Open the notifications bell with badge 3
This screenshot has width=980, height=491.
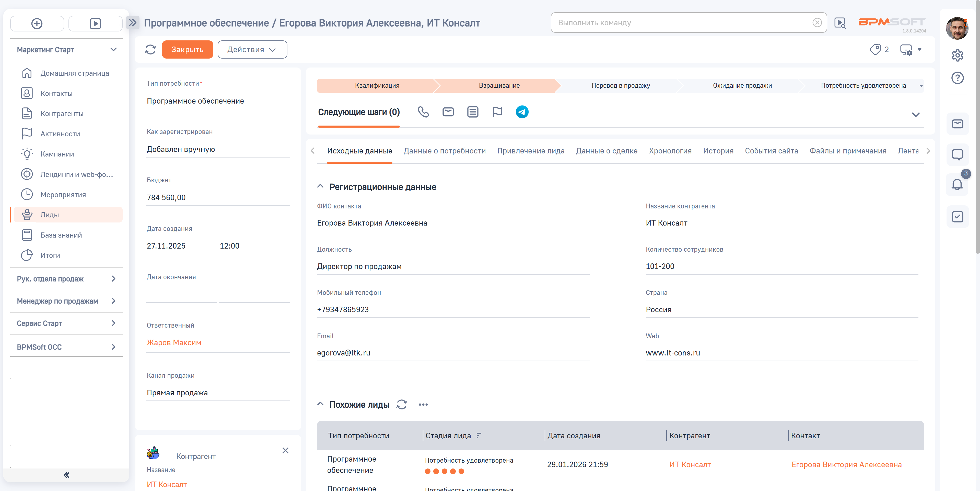tap(957, 184)
